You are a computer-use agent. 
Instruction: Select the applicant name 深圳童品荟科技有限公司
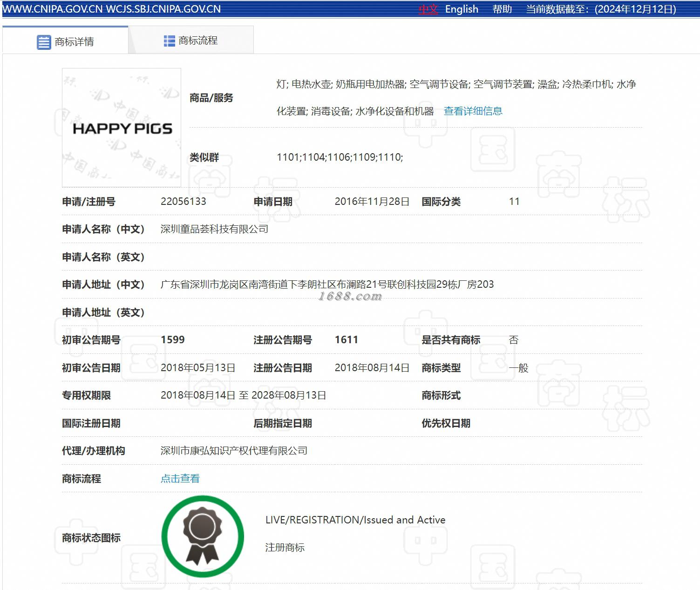coord(214,229)
